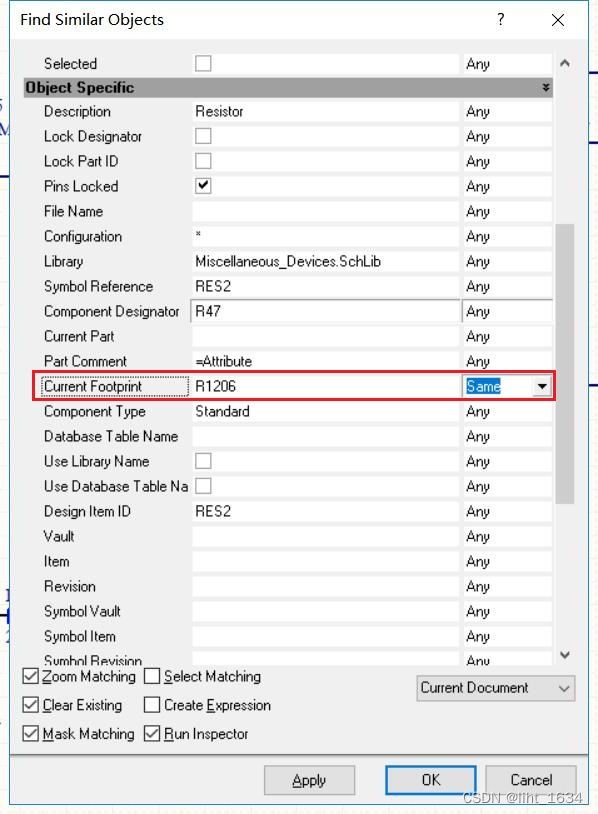Open the Current Document scope dropdown

(x=495, y=688)
